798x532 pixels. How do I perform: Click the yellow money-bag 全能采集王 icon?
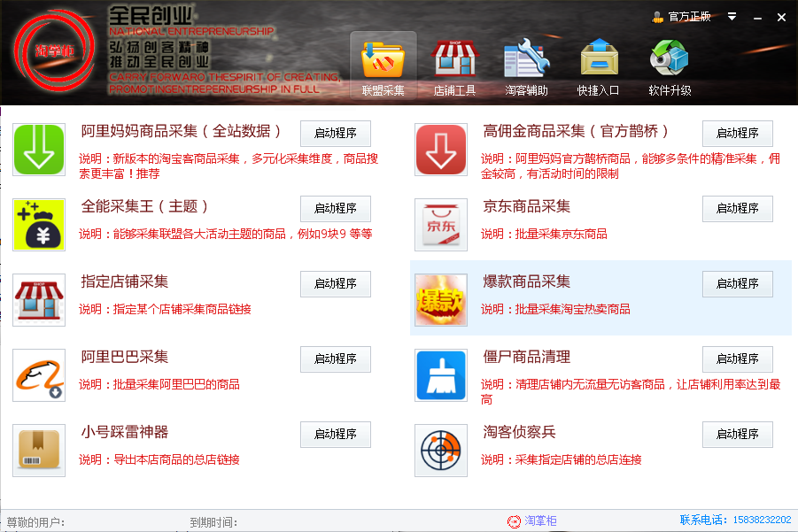(39, 225)
